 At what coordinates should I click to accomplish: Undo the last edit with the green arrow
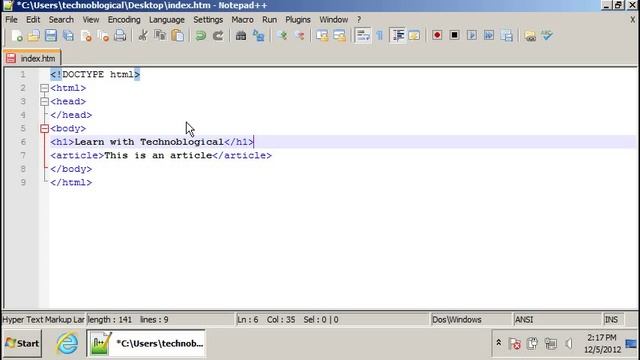click(x=200, y=36)
